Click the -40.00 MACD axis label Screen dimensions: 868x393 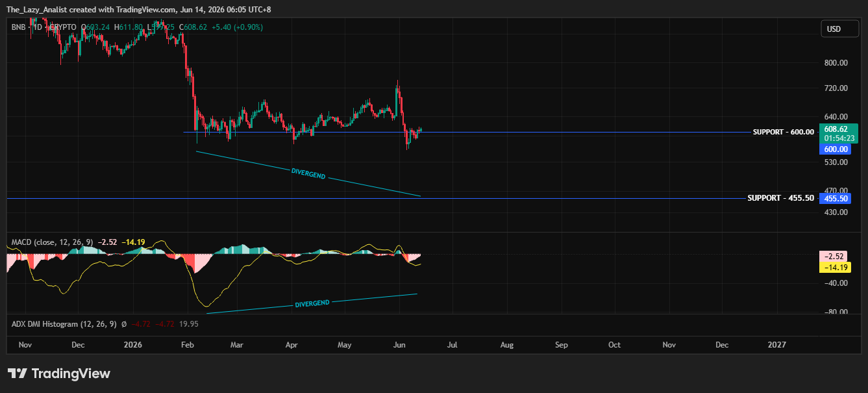835,283
